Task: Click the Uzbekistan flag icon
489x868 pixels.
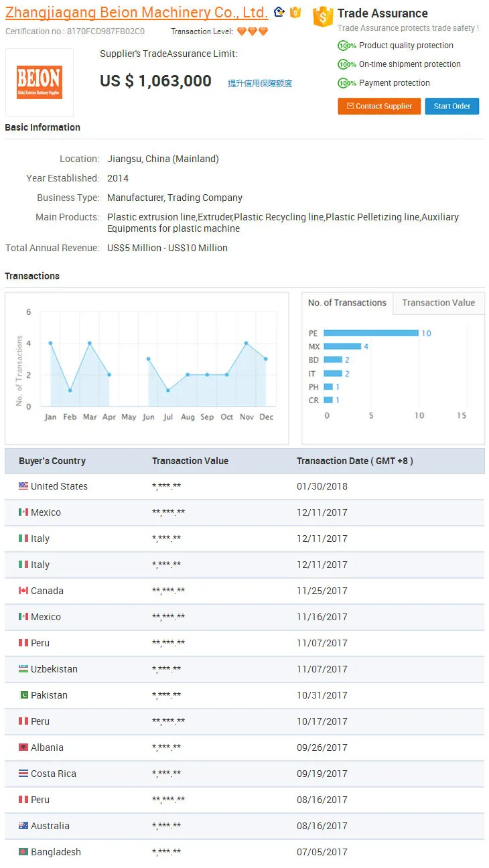Action: pyautogui.click(x=23, y=669)
